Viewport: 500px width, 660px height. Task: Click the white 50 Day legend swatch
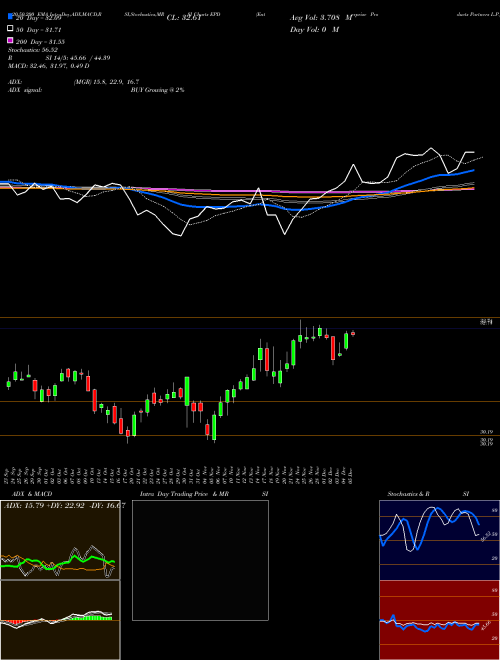pos(10,28)
